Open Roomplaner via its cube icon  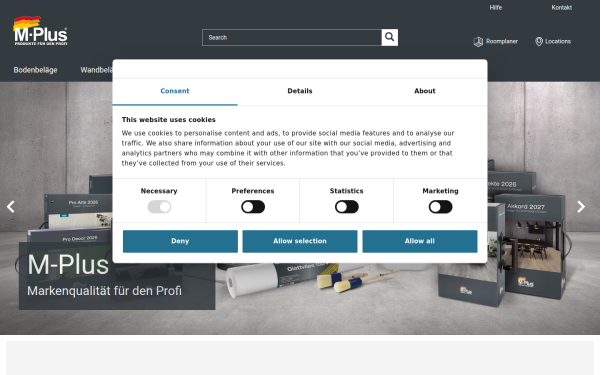pyautogui.click(x=478, y=41)
